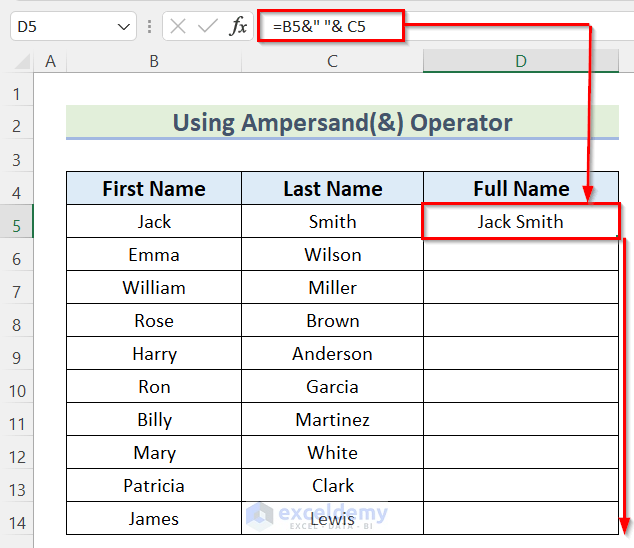Open Insert Function fx dialog

pyautogui.click(x=238, y=27)
